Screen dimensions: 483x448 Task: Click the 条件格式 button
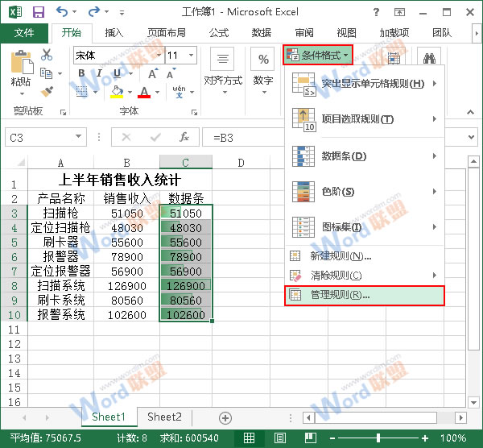318,56
